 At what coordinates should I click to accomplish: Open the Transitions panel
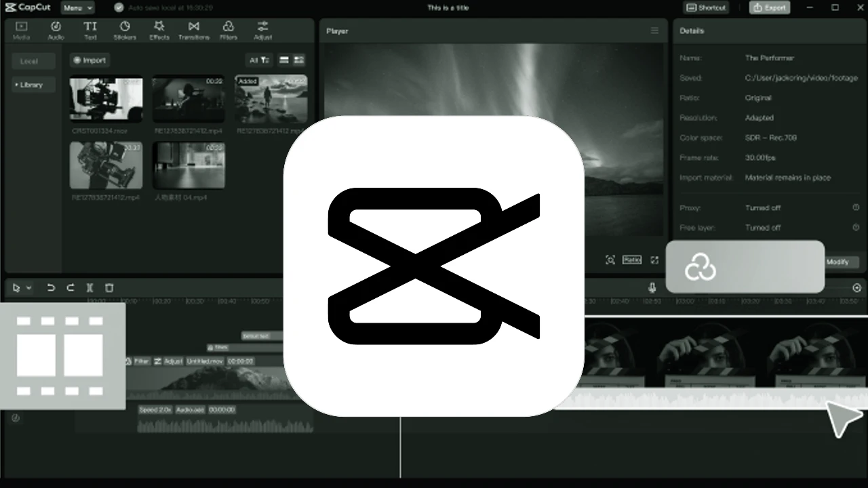(x=194, y=30)
